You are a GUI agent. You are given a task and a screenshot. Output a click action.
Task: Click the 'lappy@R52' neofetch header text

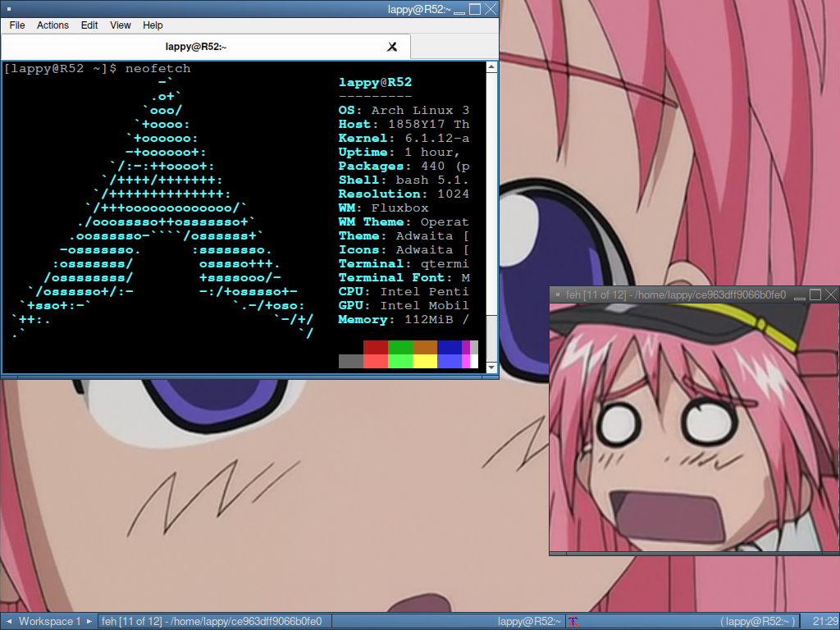375,83
